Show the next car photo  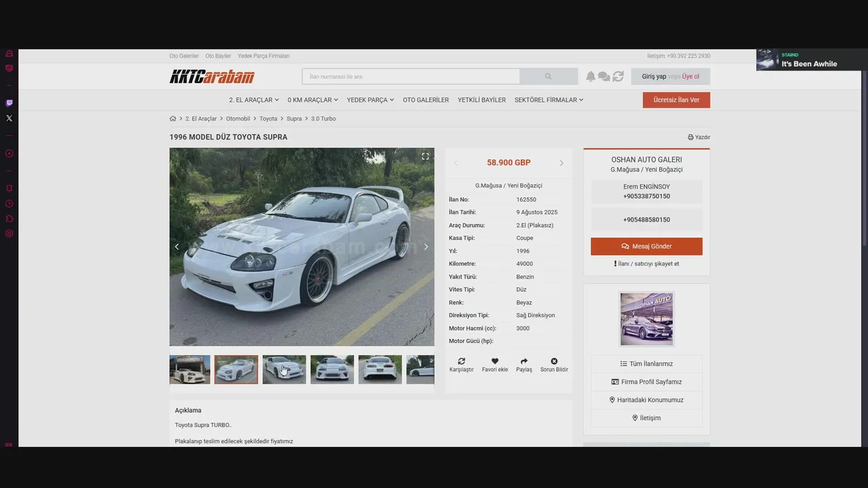coord(426,247)
